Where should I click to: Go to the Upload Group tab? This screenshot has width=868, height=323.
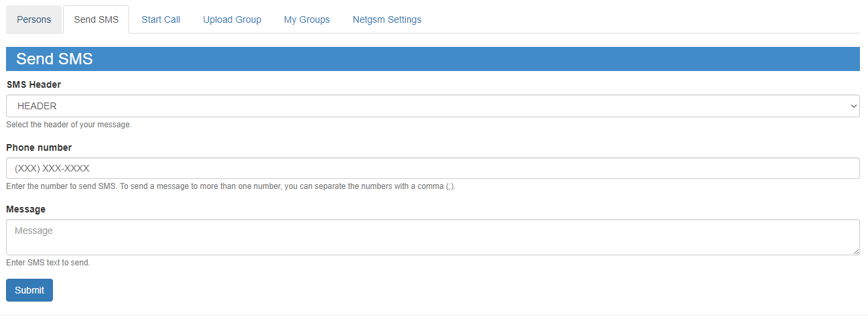[232, 19]
